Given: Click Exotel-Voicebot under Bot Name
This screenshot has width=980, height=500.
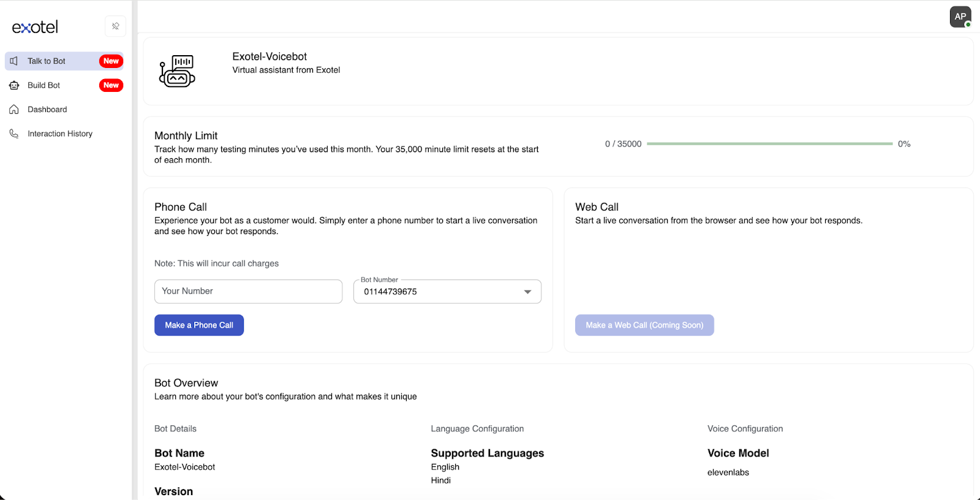Looking at the screenshot, I should [x=184, y=467].
